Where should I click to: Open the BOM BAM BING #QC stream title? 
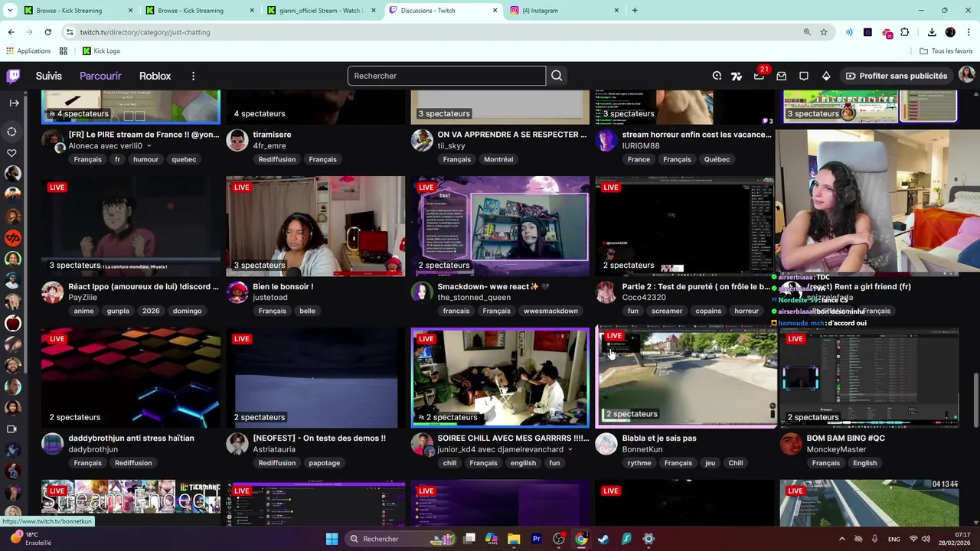tap(845, 439)
